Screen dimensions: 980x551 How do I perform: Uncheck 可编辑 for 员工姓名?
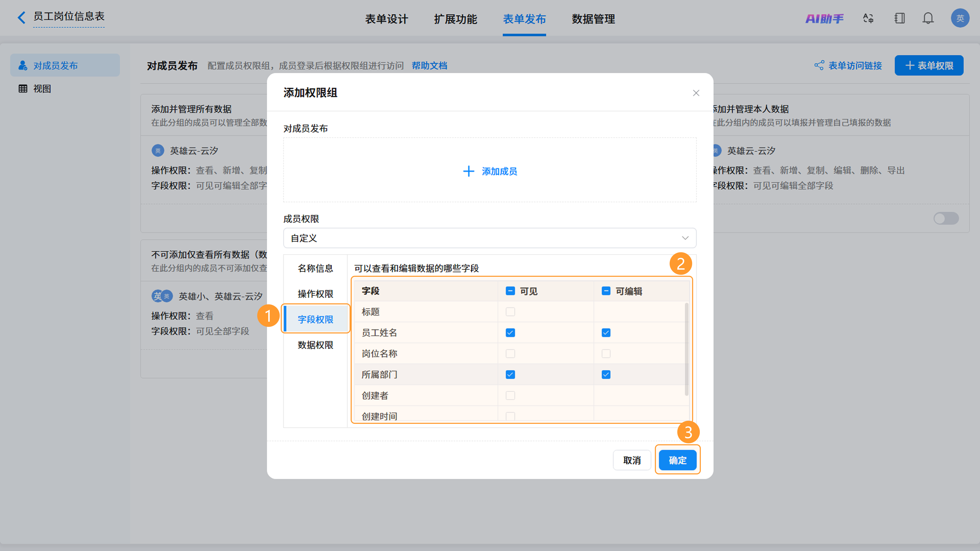[x=606, y=333]
